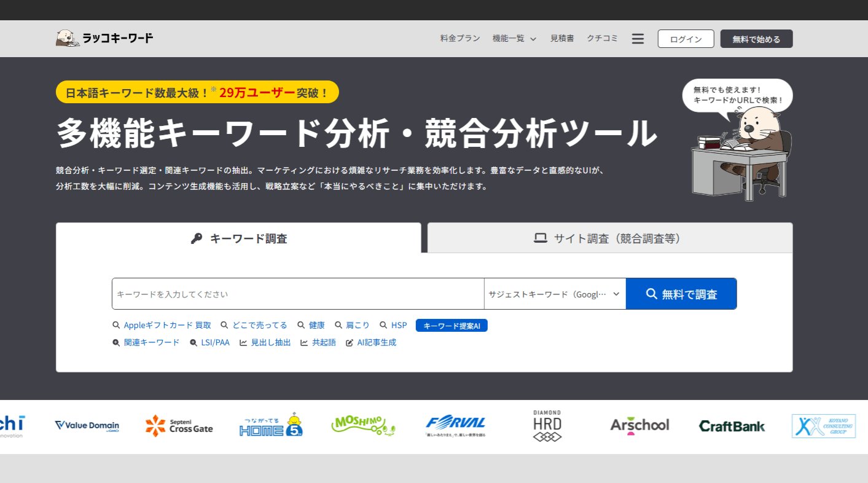Click the 多機能キーワード分析・競合分析ツール headline
This screenshot has height=483, width=868.
tap(356, 133)
